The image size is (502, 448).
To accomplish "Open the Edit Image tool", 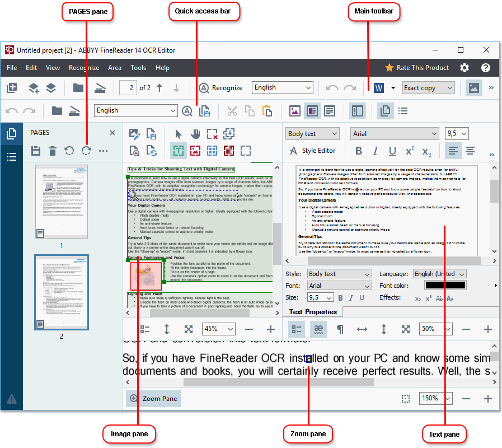I will pyautogui.click(x=134, y=134).
